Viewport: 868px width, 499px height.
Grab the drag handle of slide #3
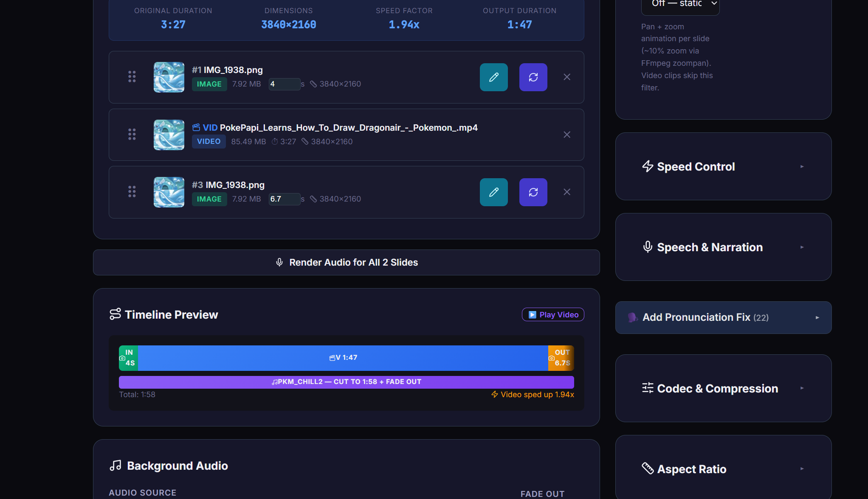point(132,192)
